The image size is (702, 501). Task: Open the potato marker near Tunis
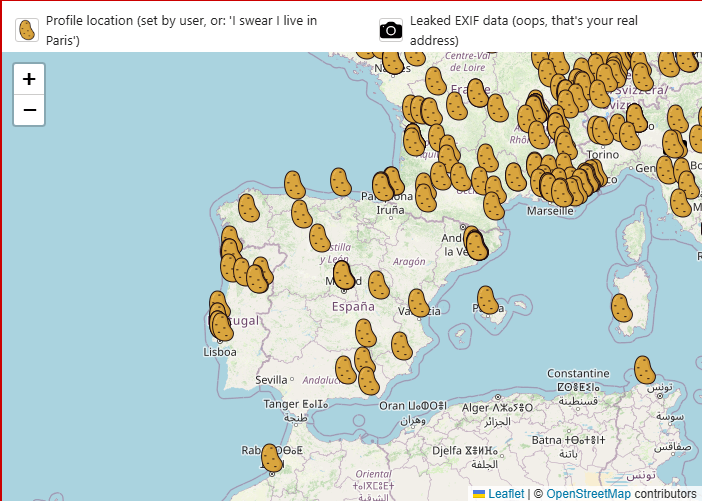tap(645, 370)
